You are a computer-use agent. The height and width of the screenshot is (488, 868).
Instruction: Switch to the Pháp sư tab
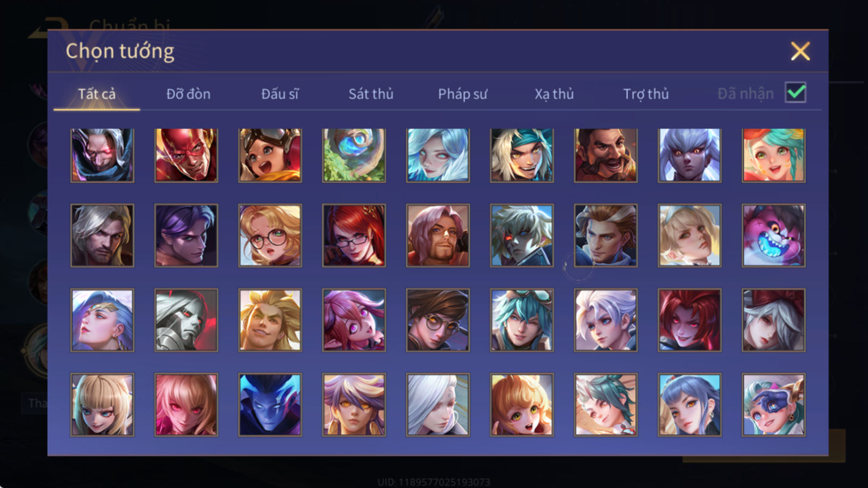(x=462, y=94)
